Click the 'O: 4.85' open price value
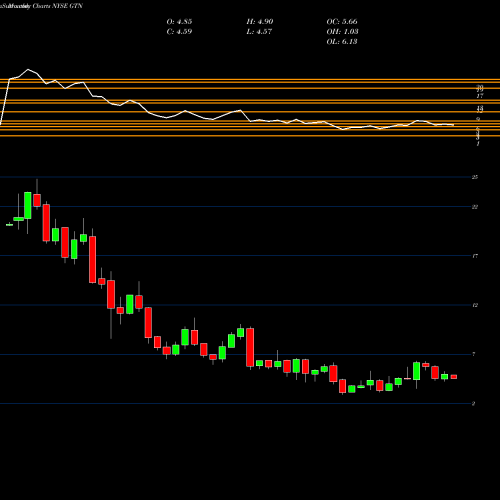 coord(179,22)
